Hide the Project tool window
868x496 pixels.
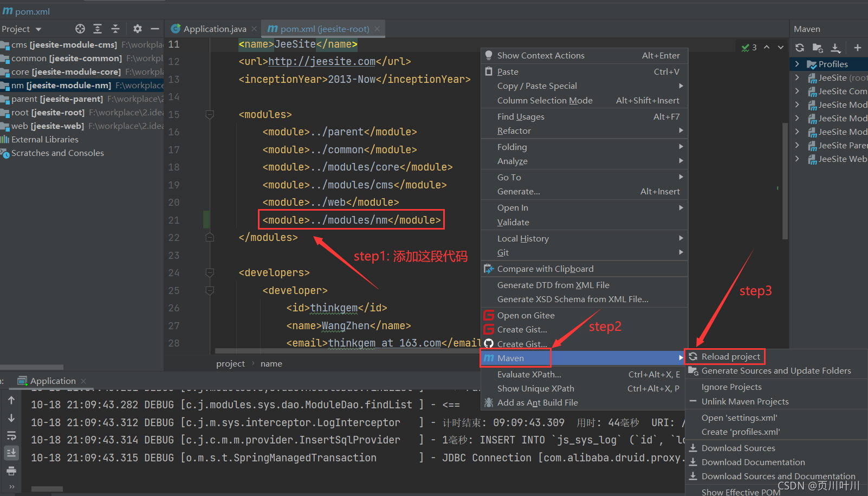click(x=155, y=29)
